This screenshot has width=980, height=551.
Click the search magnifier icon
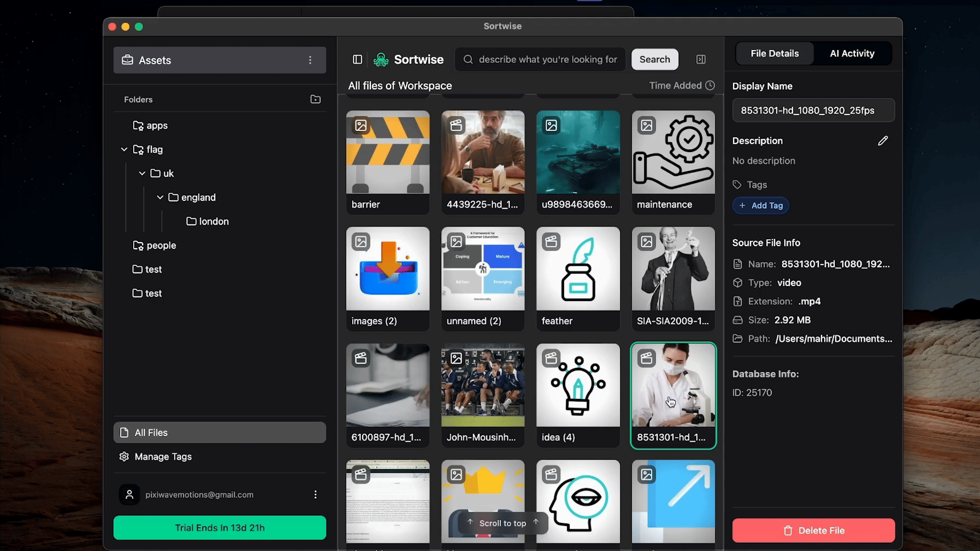[468, 60]
